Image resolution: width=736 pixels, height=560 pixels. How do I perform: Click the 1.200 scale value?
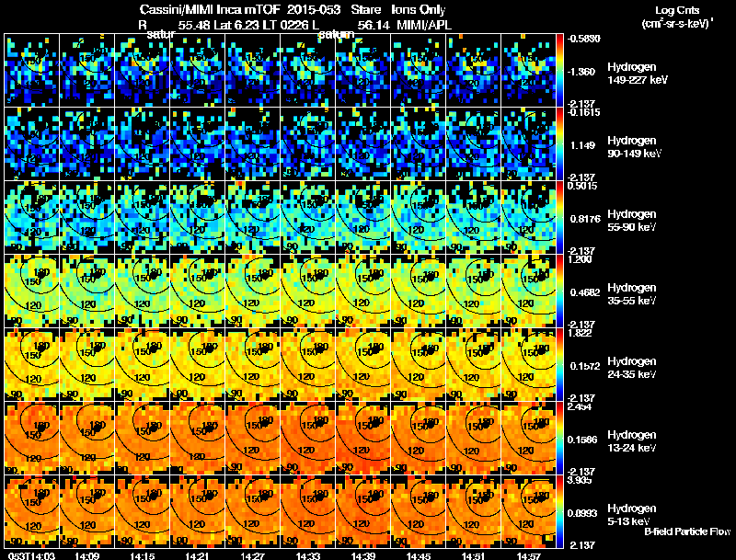point(580,259)
